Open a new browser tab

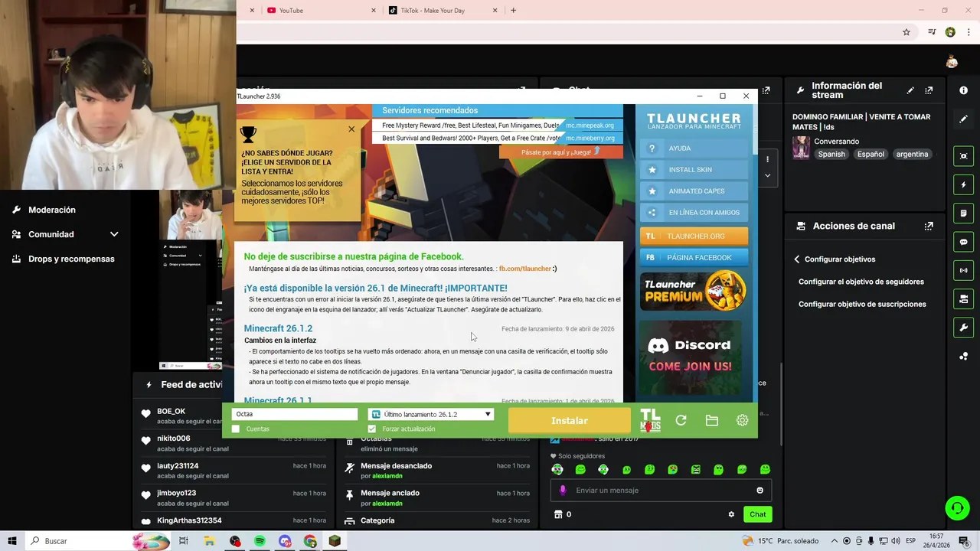point(513,11)
